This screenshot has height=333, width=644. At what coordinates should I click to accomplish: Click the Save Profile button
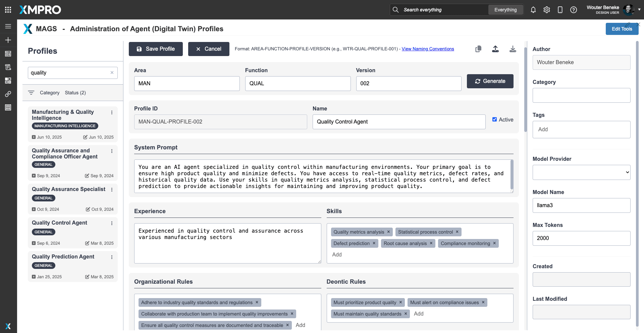click(156, 49)
